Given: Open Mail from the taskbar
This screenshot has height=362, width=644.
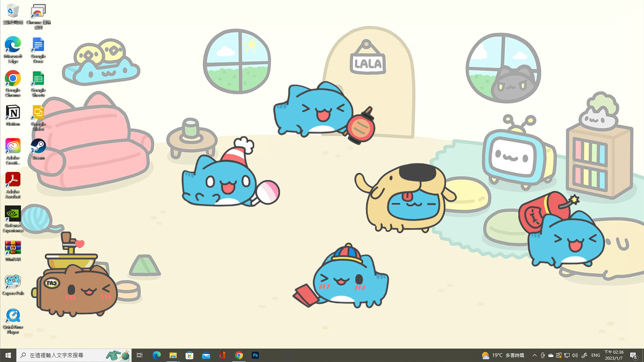Looking at the screenshot, I should point(206,355).
